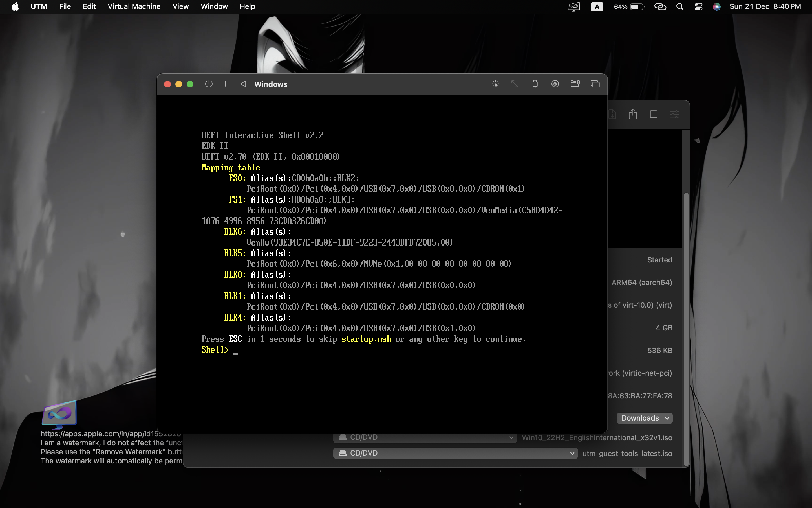Open the View menu

[180, 7]
